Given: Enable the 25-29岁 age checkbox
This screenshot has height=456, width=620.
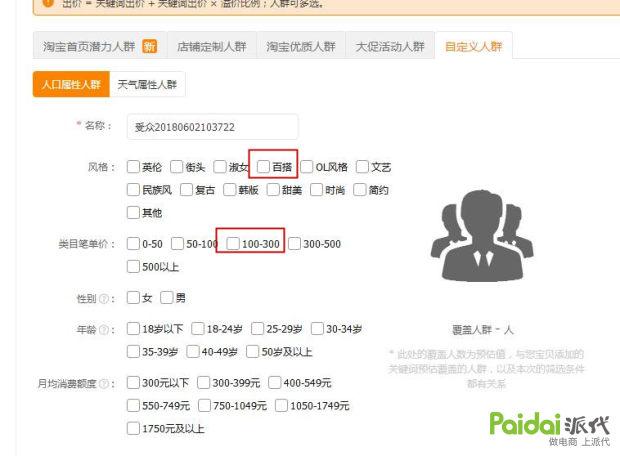Looking at the screenshot, I should (x=258, y=329).
